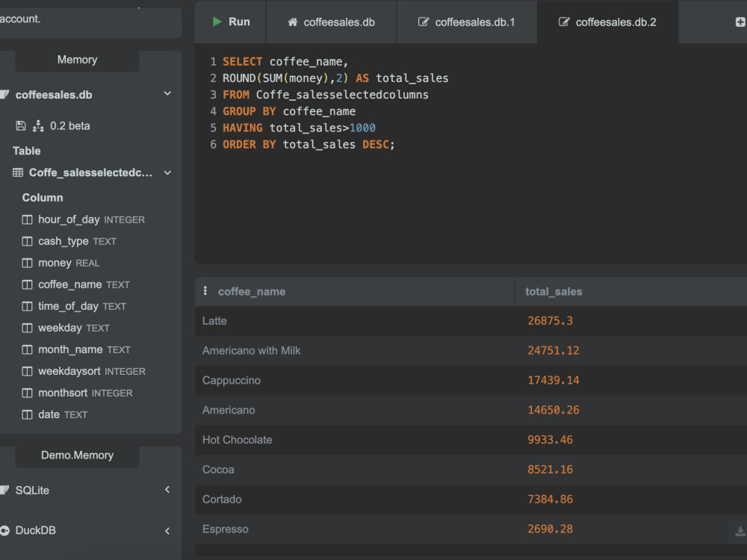This screenshot has height=560, width=747.
Task: Select hour_of_day column name
Action: coord(69,220)
